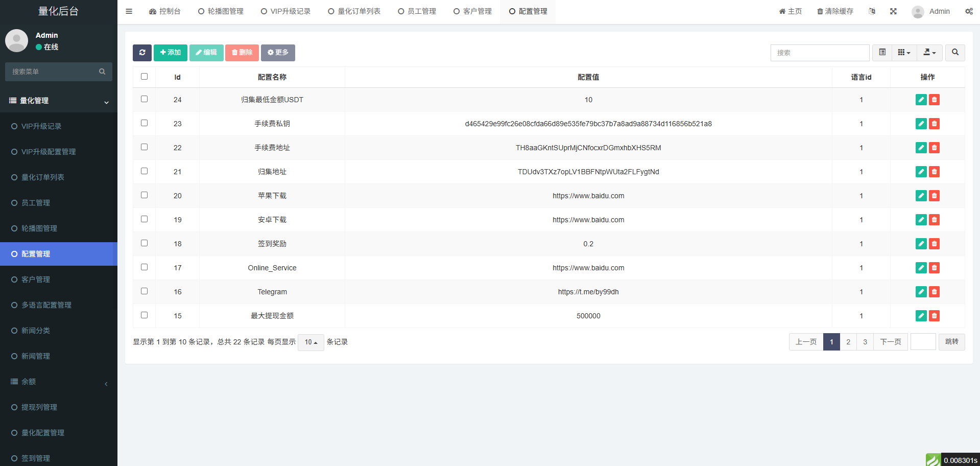Click the 删除 delete button in the toolbar
The image size is (980, 466).
pyautogui.click(x=242, y=53)
